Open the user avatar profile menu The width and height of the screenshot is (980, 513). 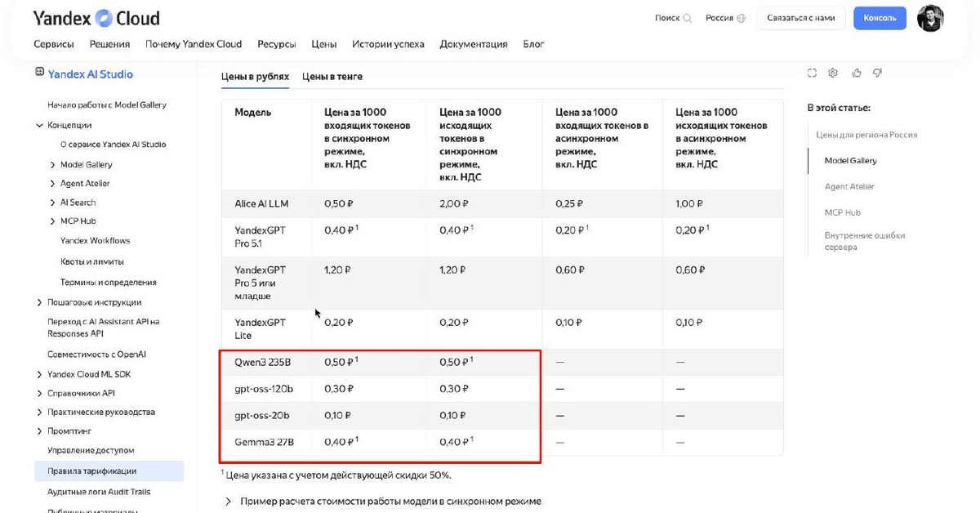tap(930, 18)
